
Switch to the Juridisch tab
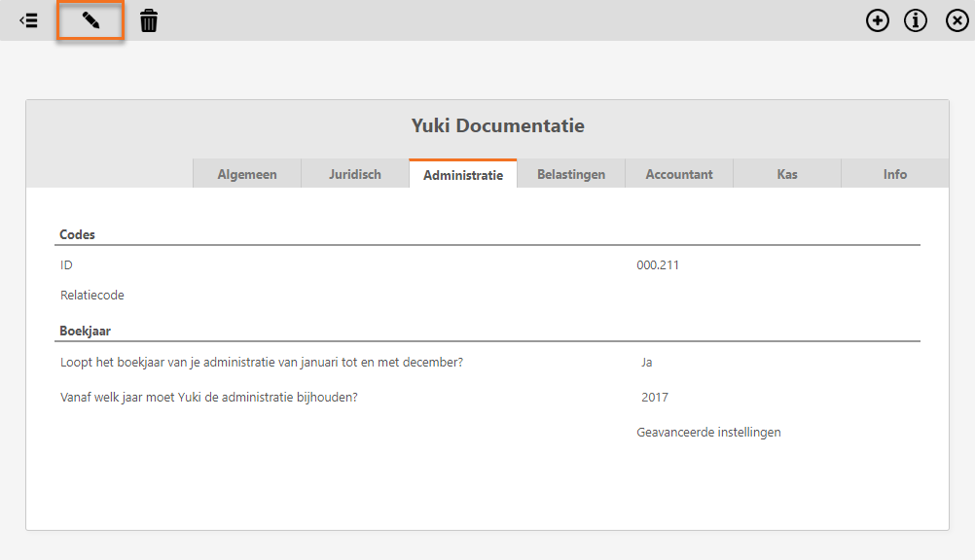click(355, 174)
